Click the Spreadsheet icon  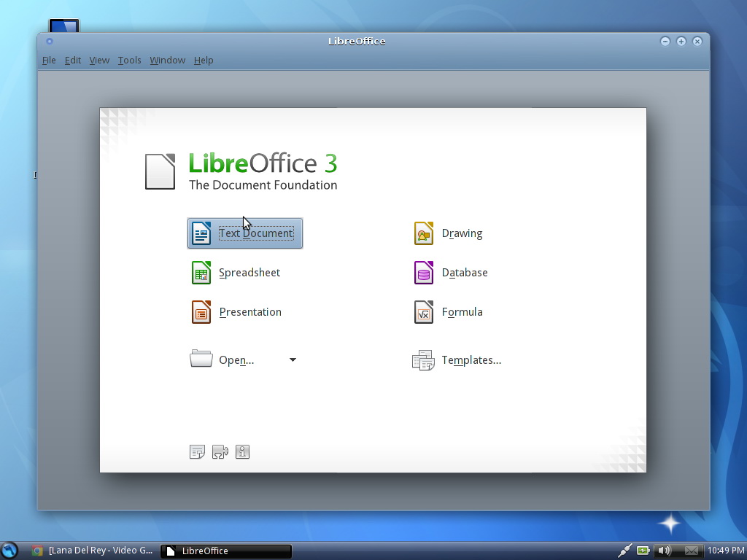tap(201, 273)
